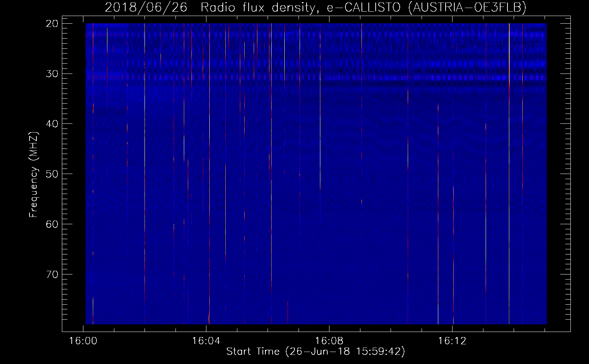589x364 pixels.
Task: Click the 'Start Time' x-axis label
Action: click(x=316, y=352)
